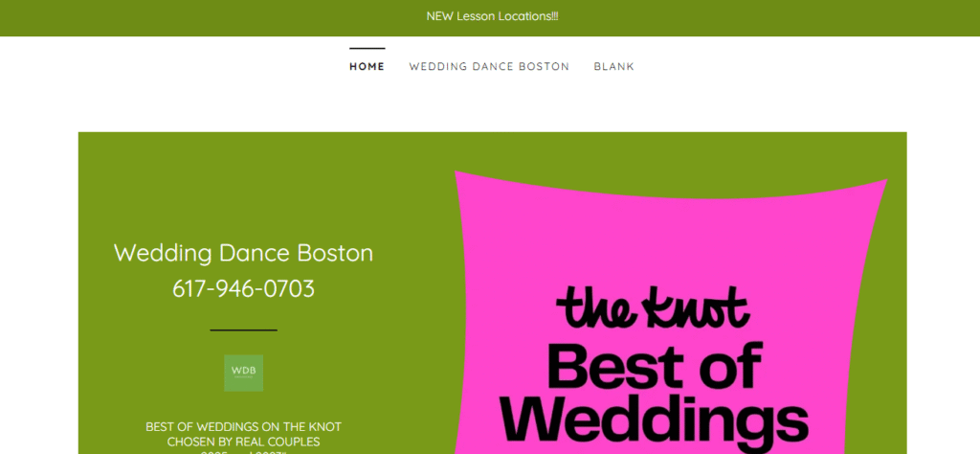Viewport: 980px width, 454px height.
Task: Click the "CHOSEN BY REAL COUPLES" line
Action: pyautogui.click(x=243, y=442)
